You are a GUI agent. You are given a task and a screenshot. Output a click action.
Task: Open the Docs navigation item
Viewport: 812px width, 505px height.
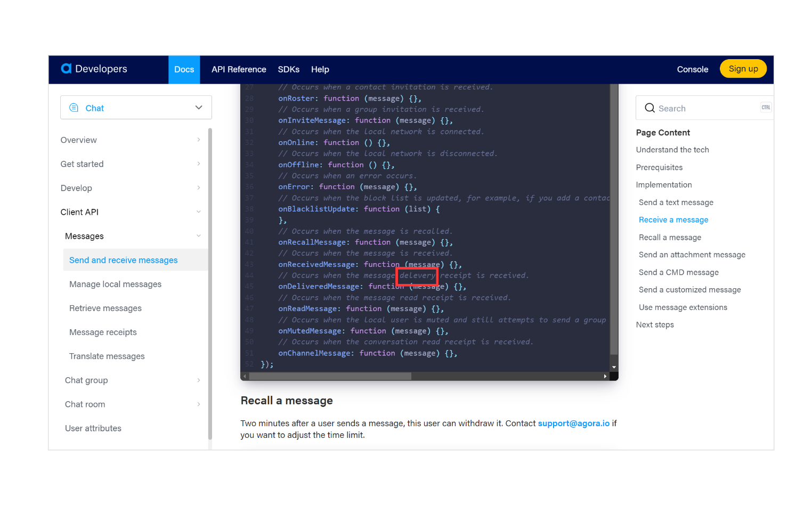[184, 69]
